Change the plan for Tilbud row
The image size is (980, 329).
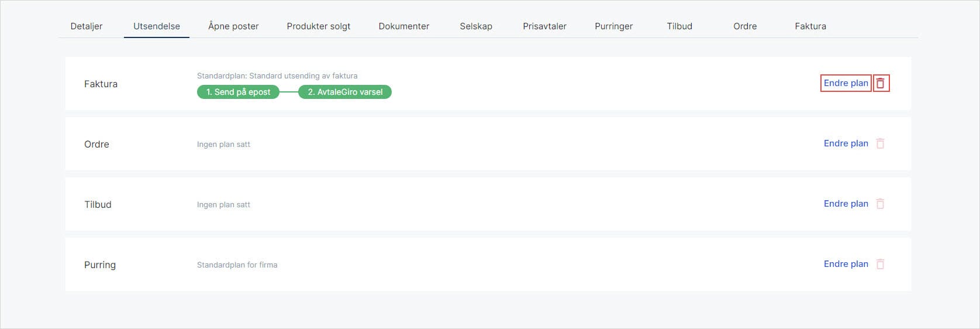coord(846,204)
